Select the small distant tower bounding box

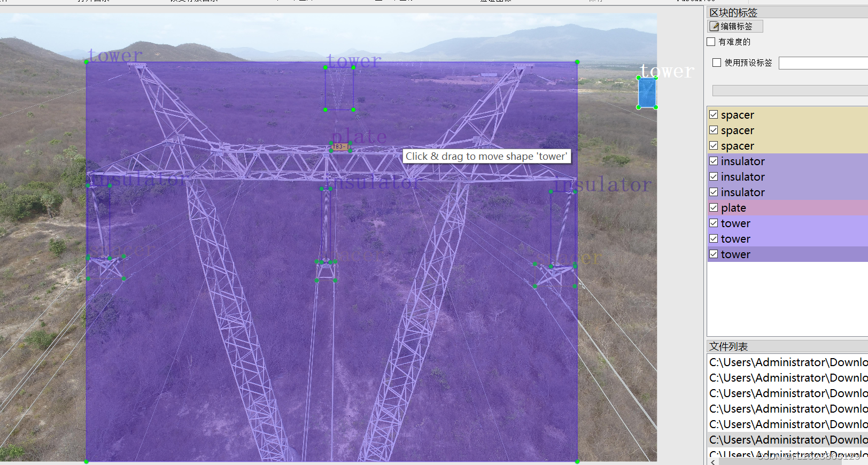tap(339, 89)
